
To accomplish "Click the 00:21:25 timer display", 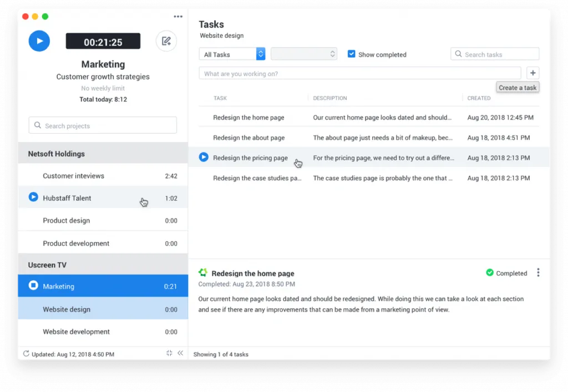I will tap(103, 41).
